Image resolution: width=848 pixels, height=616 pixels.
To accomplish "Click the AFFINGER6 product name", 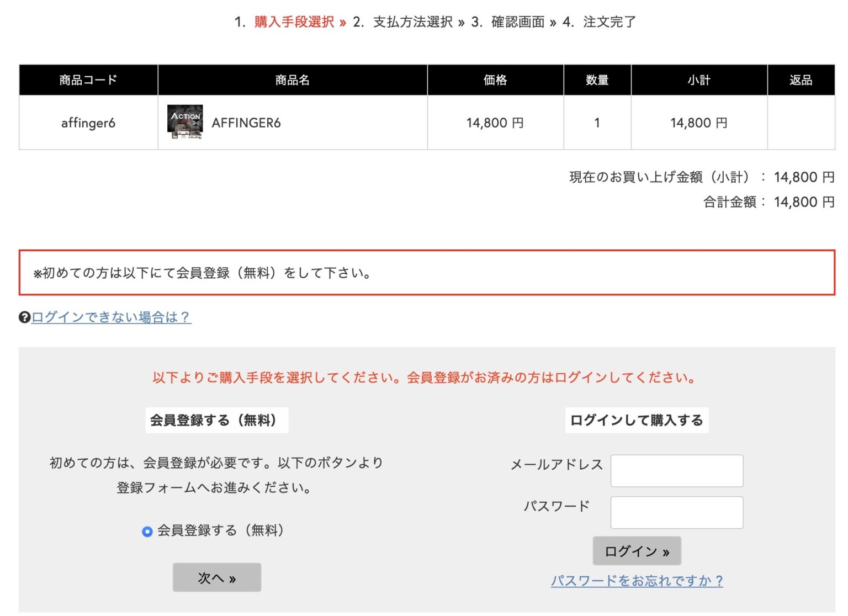I will tap(247, 123).
